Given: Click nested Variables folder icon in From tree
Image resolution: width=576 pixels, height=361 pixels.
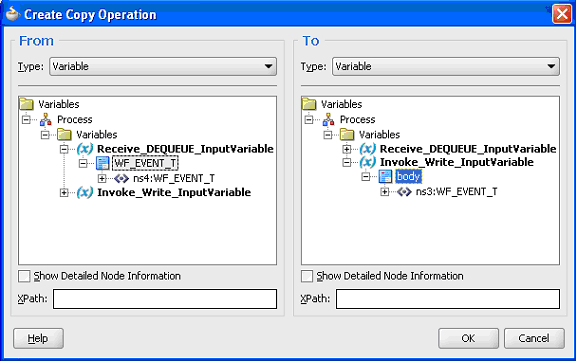Looking at the screenshot, I should (x=65, y=134).
